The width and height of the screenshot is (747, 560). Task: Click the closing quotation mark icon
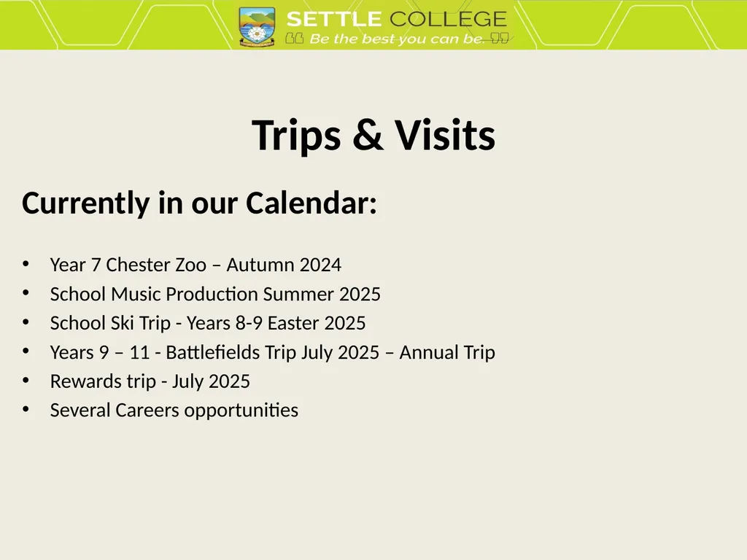(500, 38)
